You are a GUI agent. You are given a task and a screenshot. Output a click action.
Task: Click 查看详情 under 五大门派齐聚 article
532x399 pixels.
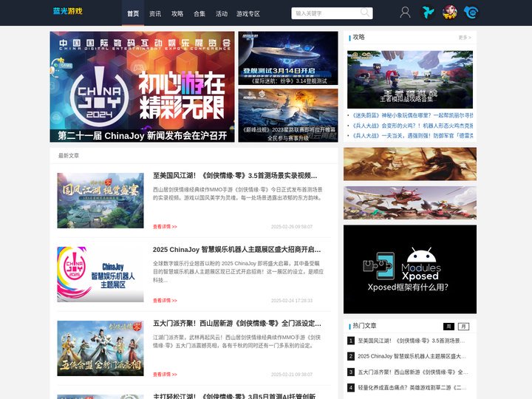tap(165, 375)
